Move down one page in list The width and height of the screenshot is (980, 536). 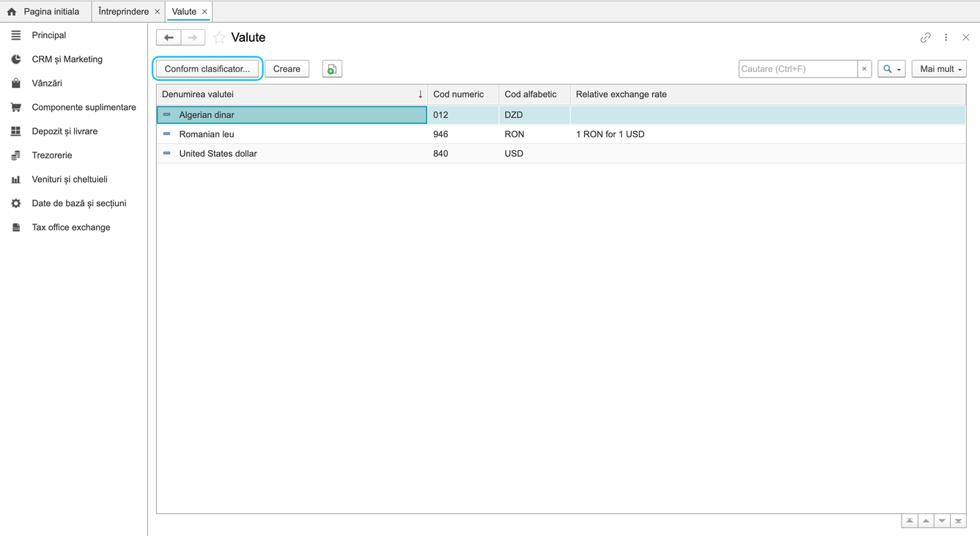click(942, 521)
